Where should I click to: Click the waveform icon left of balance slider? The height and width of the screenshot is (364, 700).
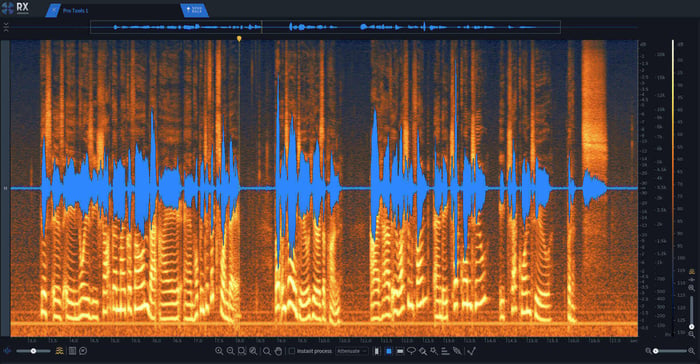tap(7, 351)
